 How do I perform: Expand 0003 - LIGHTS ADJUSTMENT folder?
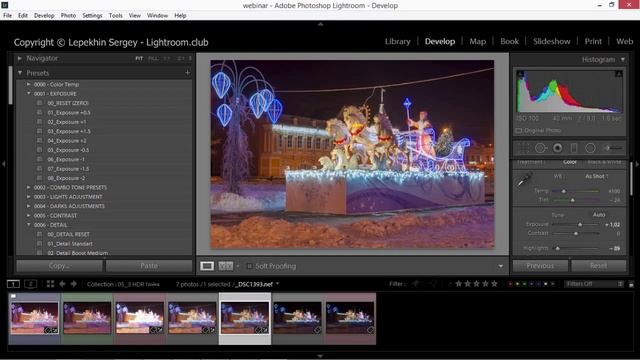click(29, 197)
